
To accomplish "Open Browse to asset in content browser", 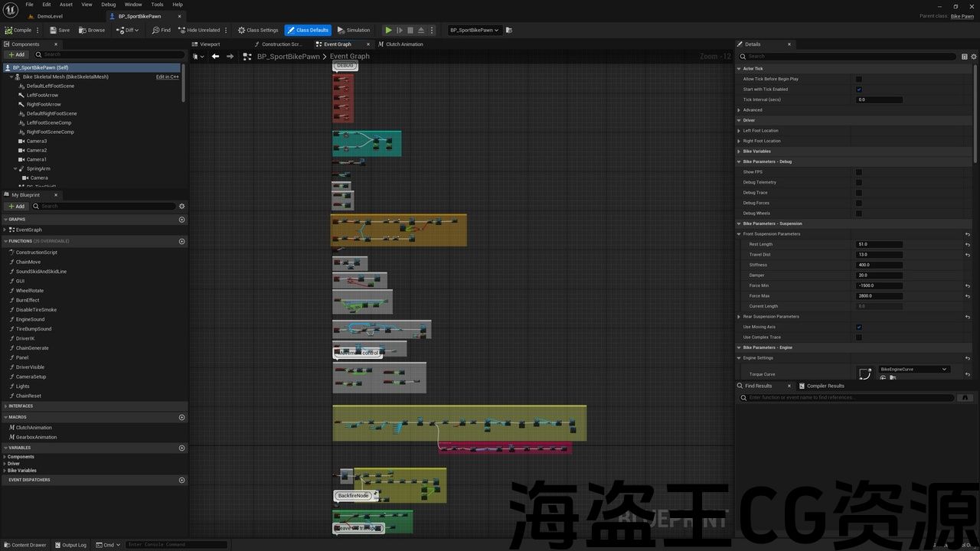I will 92,31.
